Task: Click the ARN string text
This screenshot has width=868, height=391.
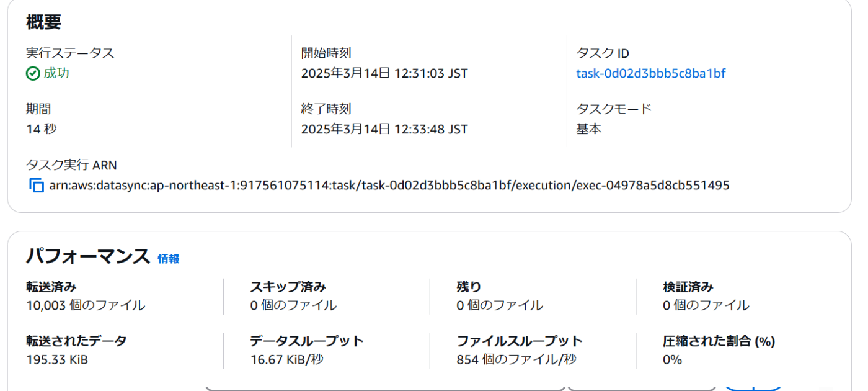Action: tap(389, 185)
